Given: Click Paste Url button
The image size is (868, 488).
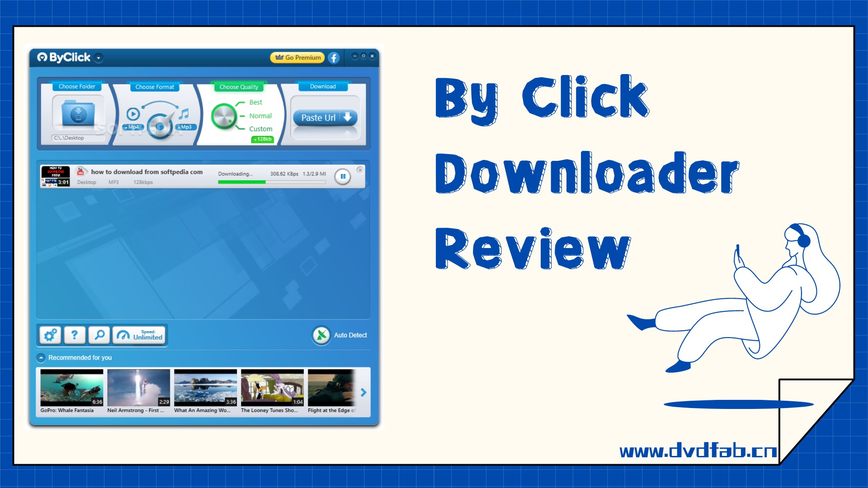Looking at the screenshot, I should (x=325, y=117).
